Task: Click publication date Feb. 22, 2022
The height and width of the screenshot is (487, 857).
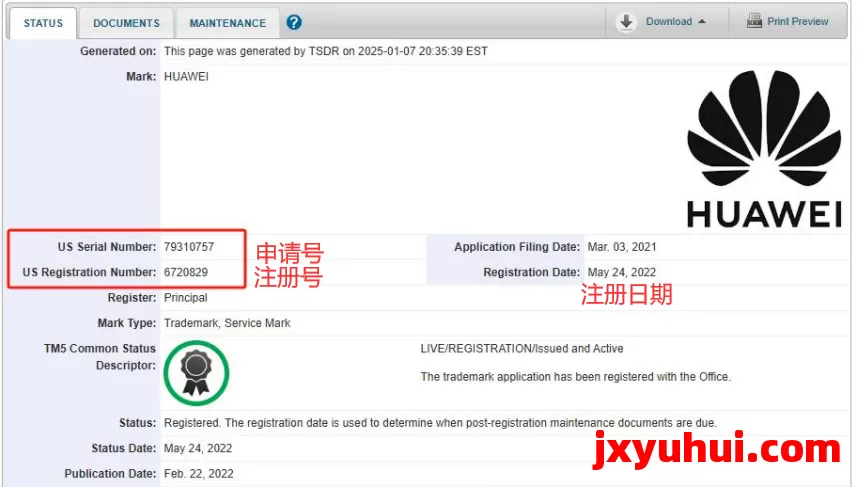Action: (198, 473)
